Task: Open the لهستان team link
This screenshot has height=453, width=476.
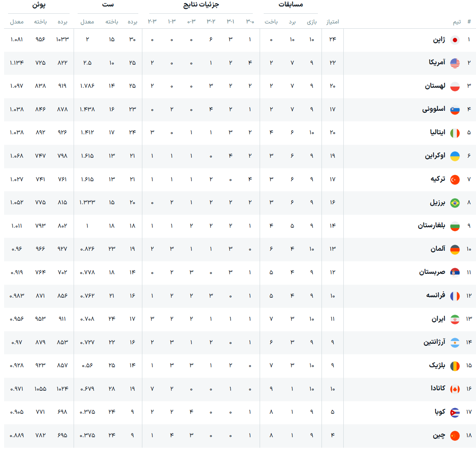Action: [x=435, y=86]
